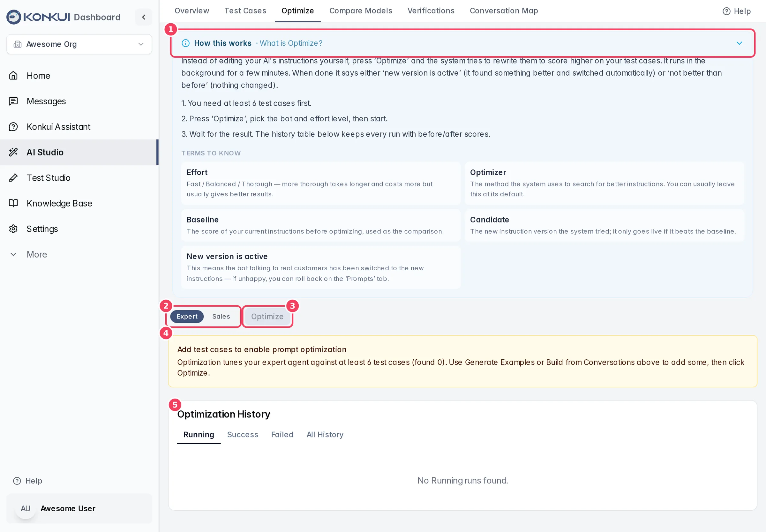Show Failed runs in Optimization History

[x=282, y=435]
